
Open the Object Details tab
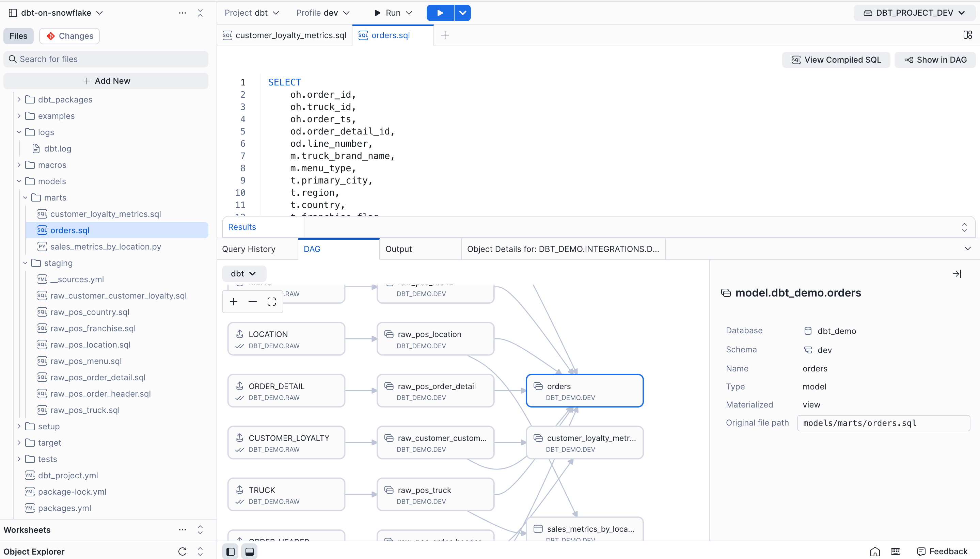point(563,249)
